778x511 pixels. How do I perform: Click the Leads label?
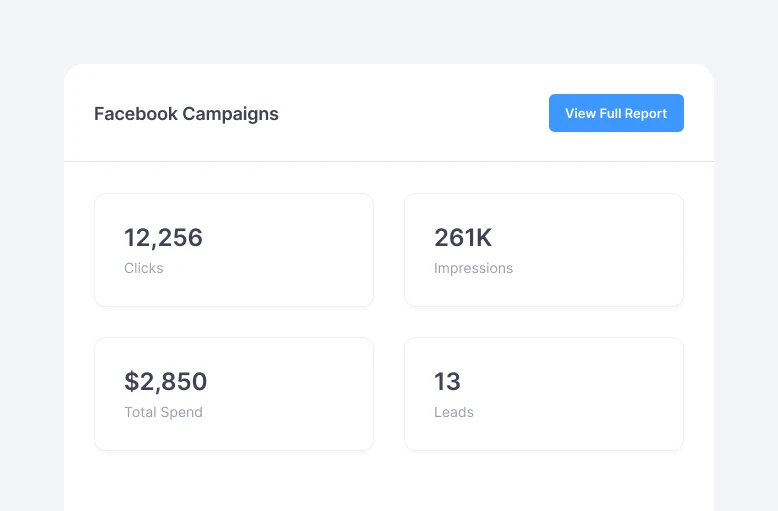click(454, 412)
